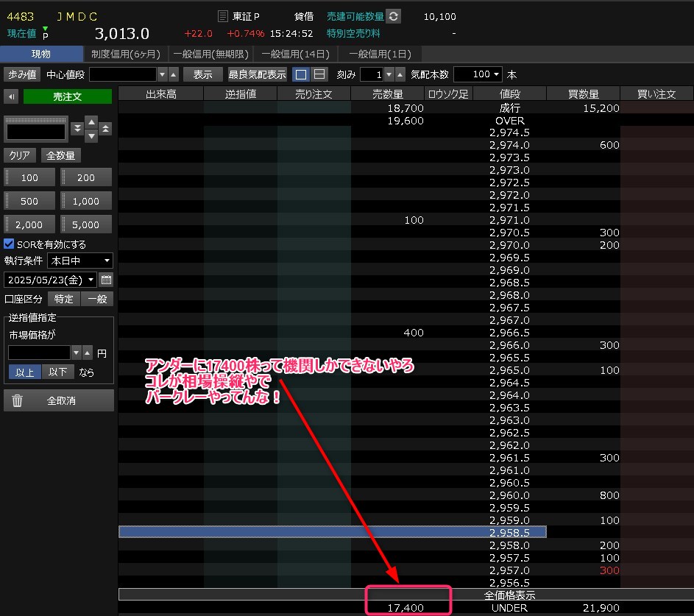The height and width of the screenshot is (616, 694).
Task: Click into the 市場価格が price input
Action: 40,353
